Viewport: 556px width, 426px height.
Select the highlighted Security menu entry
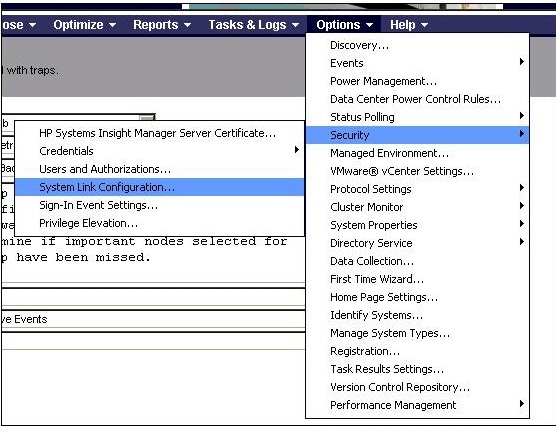417,135
